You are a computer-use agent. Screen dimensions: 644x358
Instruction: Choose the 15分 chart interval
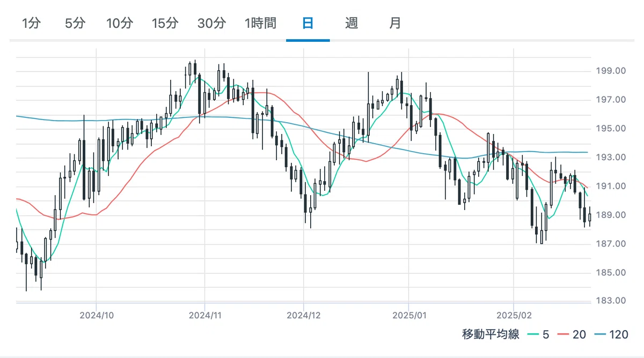(165, 24)
